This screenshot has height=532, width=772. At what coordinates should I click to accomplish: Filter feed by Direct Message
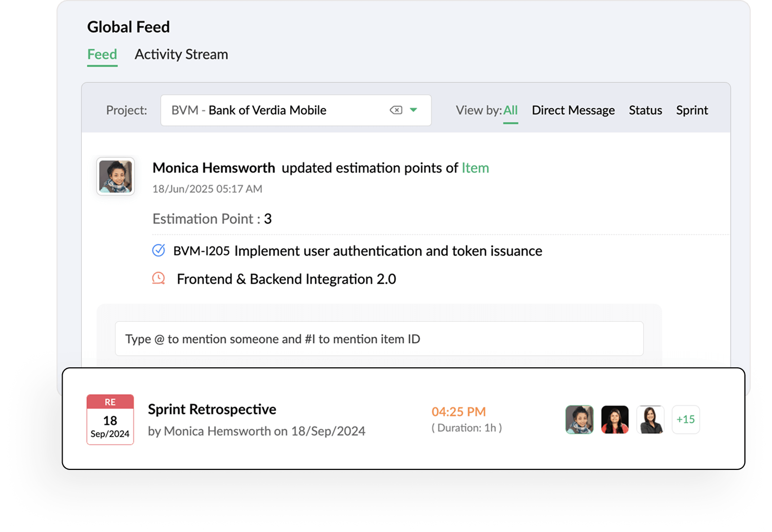pos(573,110)
